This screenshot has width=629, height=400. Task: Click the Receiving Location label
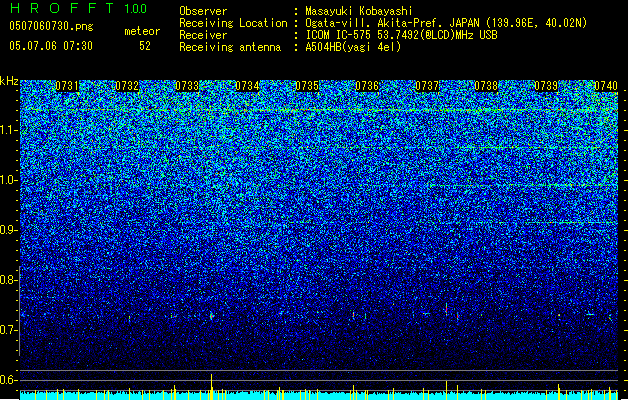coord(233,23)
